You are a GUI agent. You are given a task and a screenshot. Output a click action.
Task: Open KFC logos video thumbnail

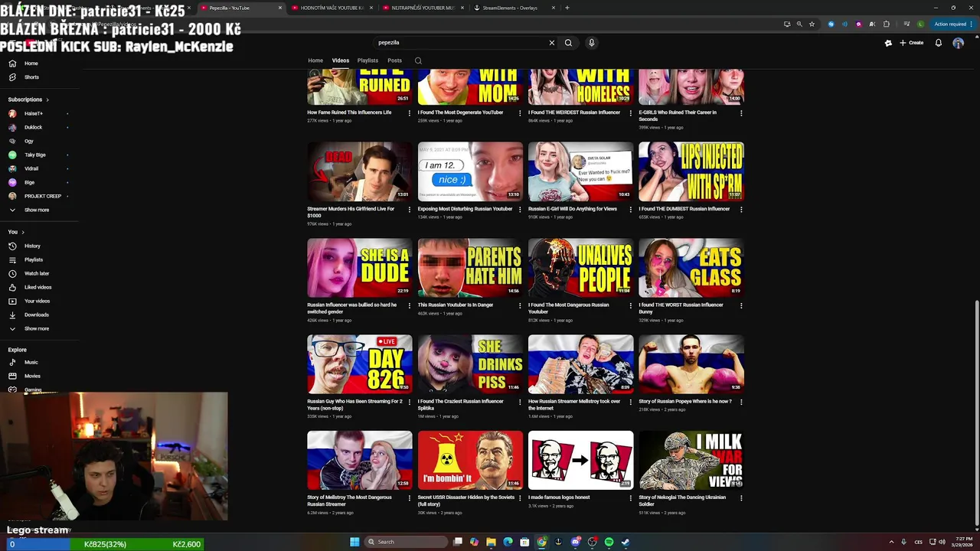pyautogui.click(x=581, y=460)
